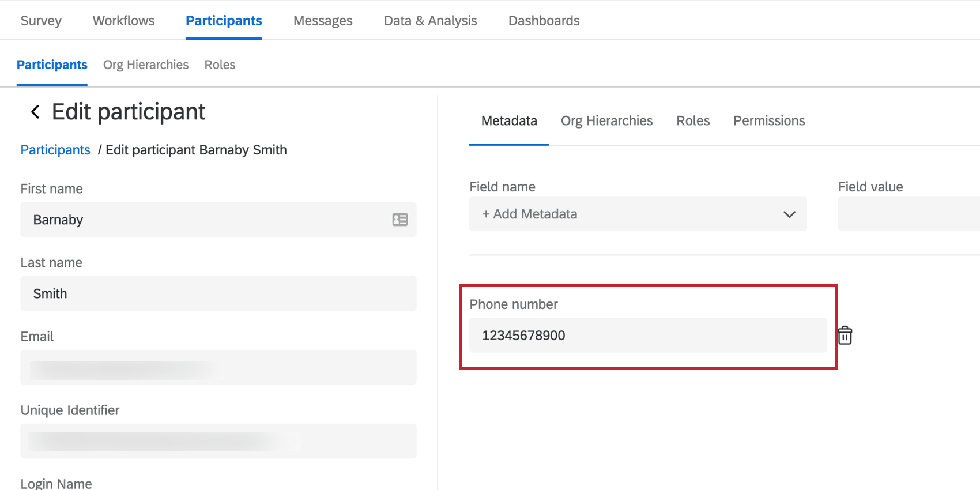
Task: Click the Last name input field
Action: [218, 293]
